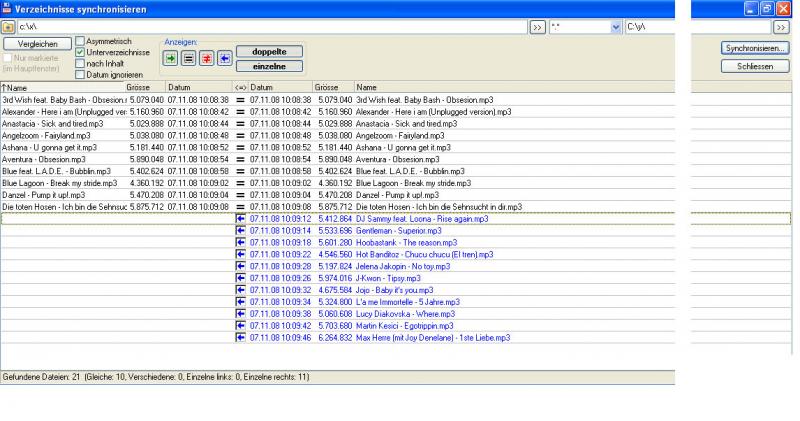Viewport: 800px width, 421px height.
Task: Enable the Datum ignorieren checkbox
Action: [80, 74]
